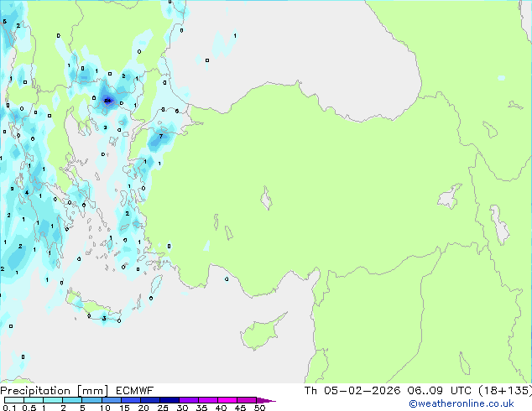This screenshot has height=411, width=532.
Task: Click the 30–35 mm purple legend swatch
Action: pyautogui.click(x=188, y=400)
